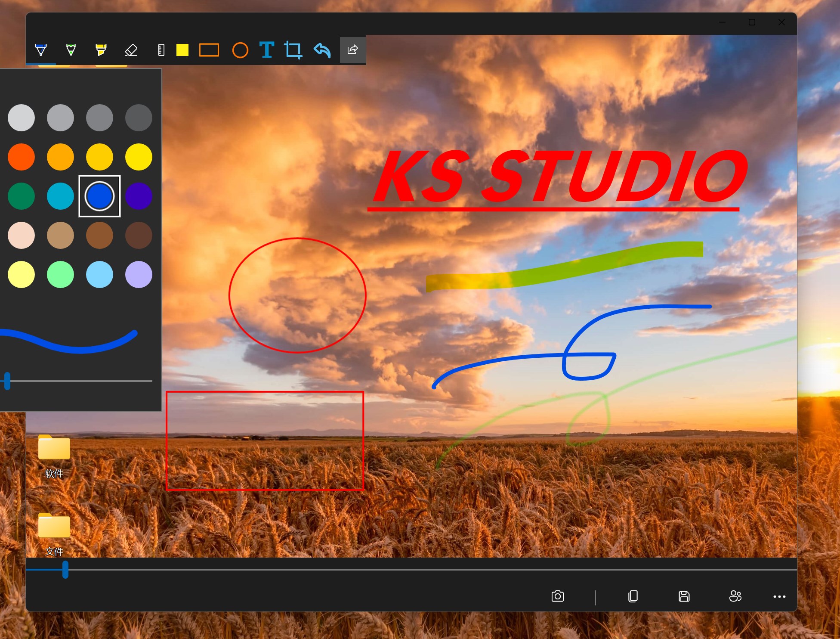The width and height of the screenshot is (840, 639).
Task: Click the save disk icon
Action: 684,596
